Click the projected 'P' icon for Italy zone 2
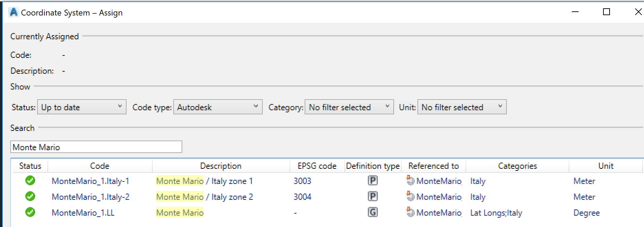644x227 pixels. [373, 196]
